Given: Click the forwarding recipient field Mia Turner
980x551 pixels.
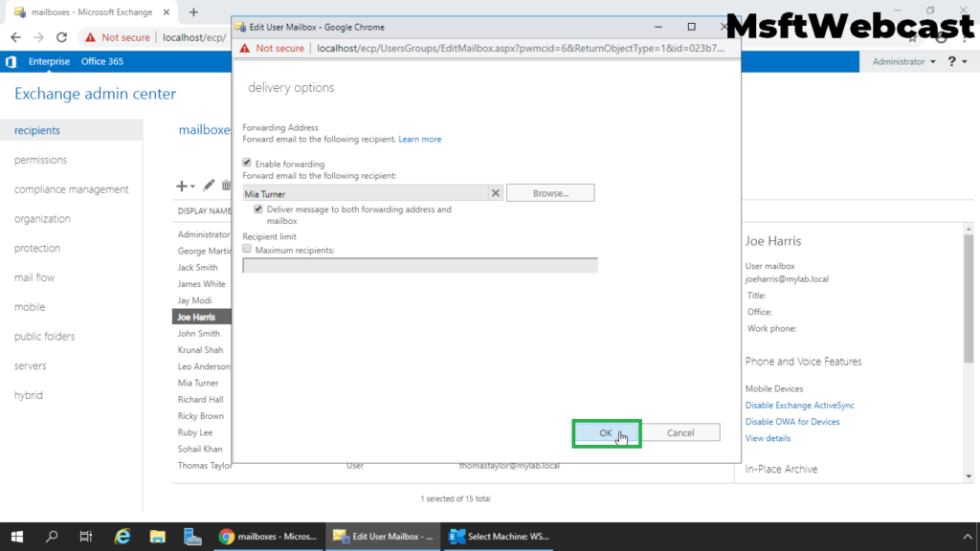Looking at the screenshot, I should 366,193.
